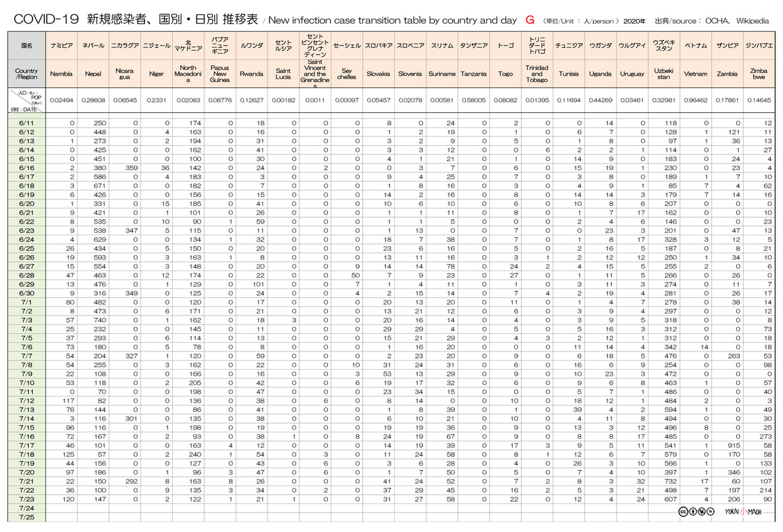The image size is (783, 532).
Task: Click Uruguay's value 32 on 7/21
Action: click(x=641, y=480)
